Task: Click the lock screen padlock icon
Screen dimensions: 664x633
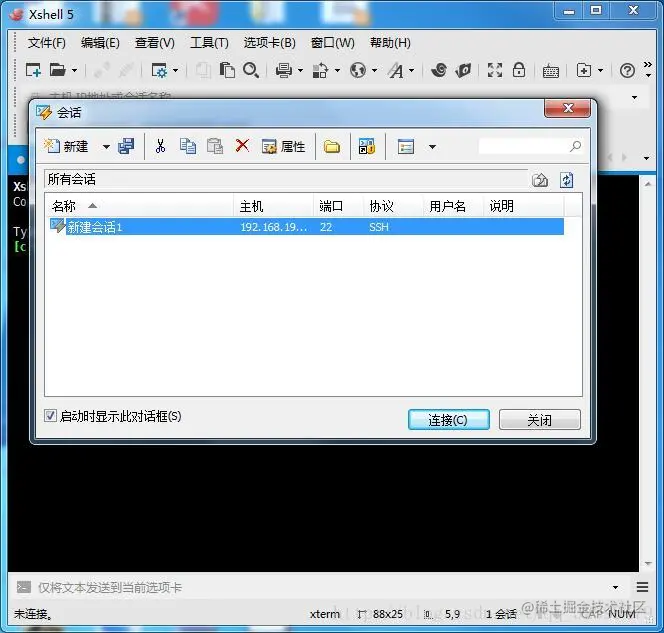Action: [x=519, y=70]
